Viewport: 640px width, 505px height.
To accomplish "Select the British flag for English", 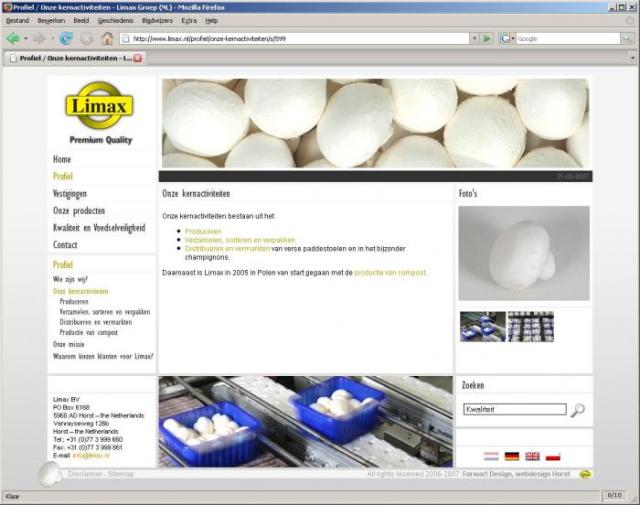I will [x=532, y=456].
